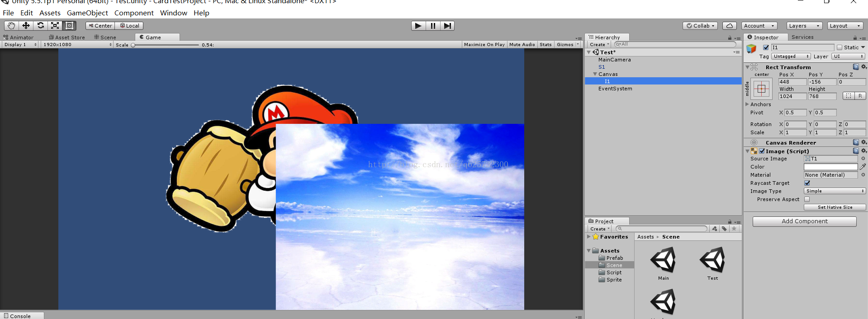Toggle Stats overlay

tap(546, 45)
